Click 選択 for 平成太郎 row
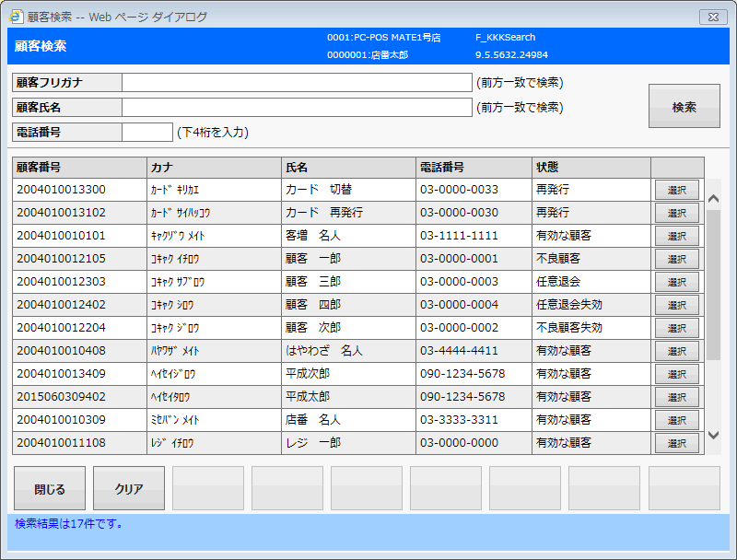 [677, 397]
